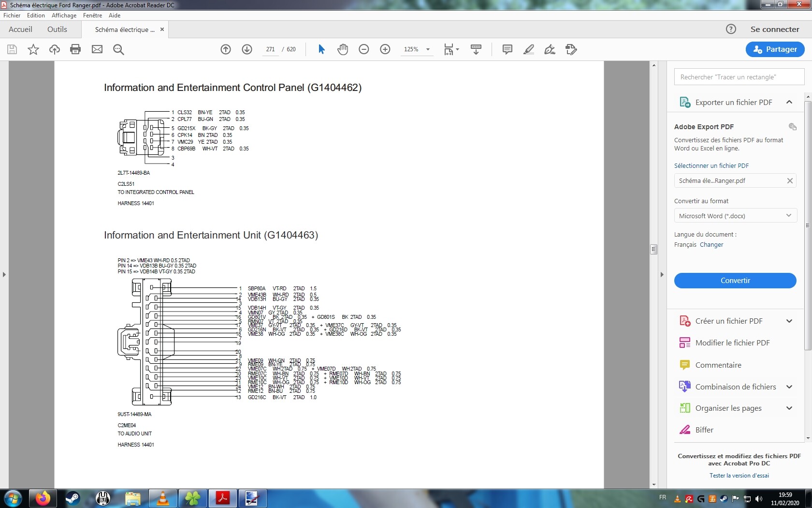Print the document with printer icon
The height and width of the screenshot is (508, 812).
[x=75, y=49]
